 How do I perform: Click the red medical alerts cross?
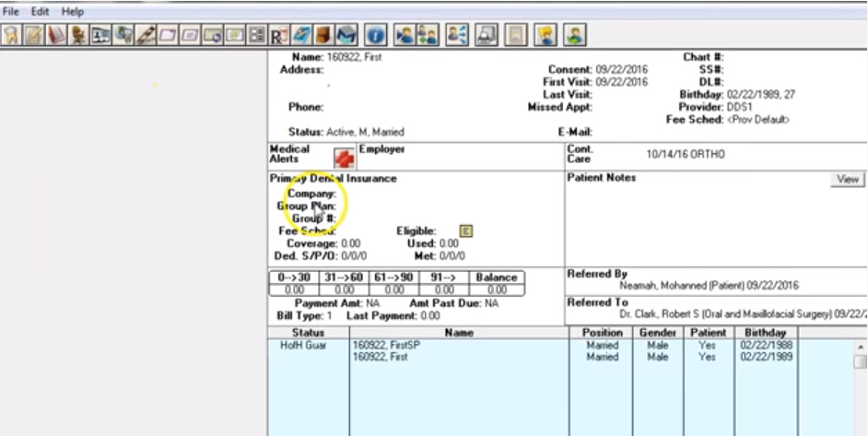[344, 158]
